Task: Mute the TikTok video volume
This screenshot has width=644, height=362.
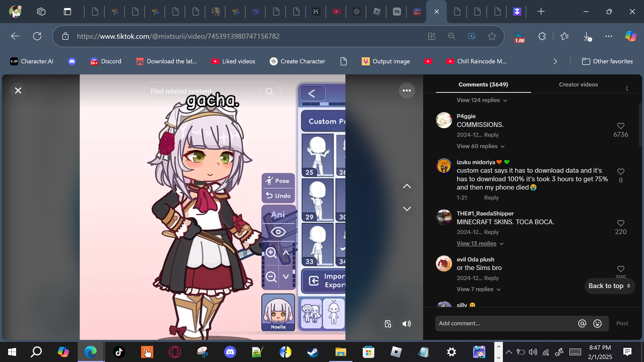Action: click(407, 324)
